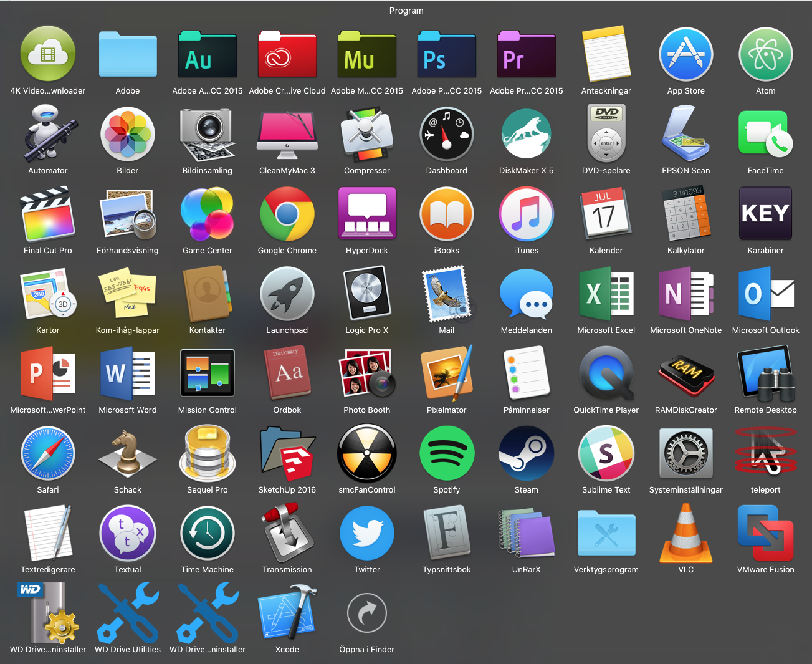Open iTunes
The image size is (812, 664).
pyautogui.click(x=527, y=213)
